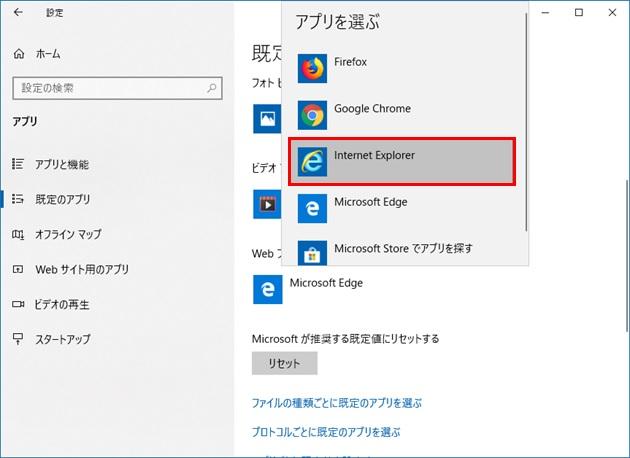Choose Firefox in app list
Screen dimensions: 630x458
[x=403, y=68]
